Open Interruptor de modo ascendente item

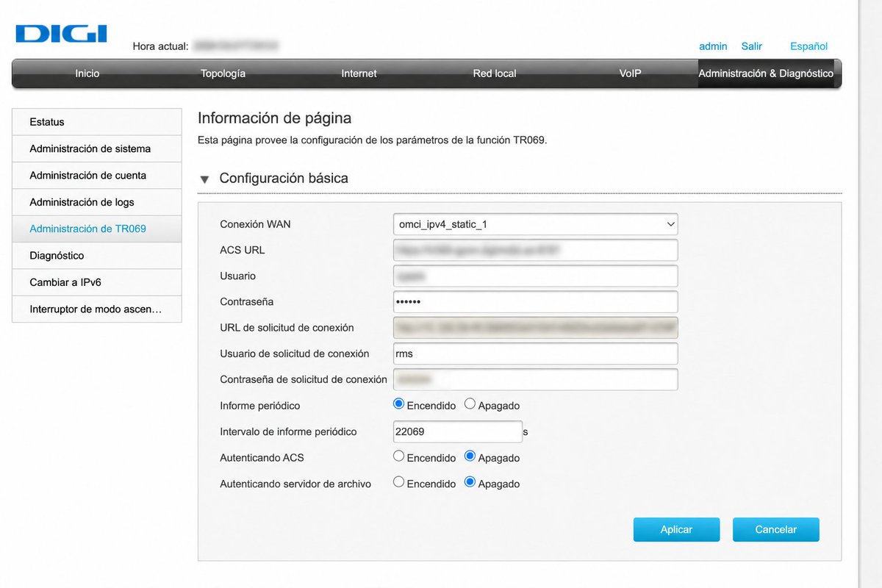point(97,309)
